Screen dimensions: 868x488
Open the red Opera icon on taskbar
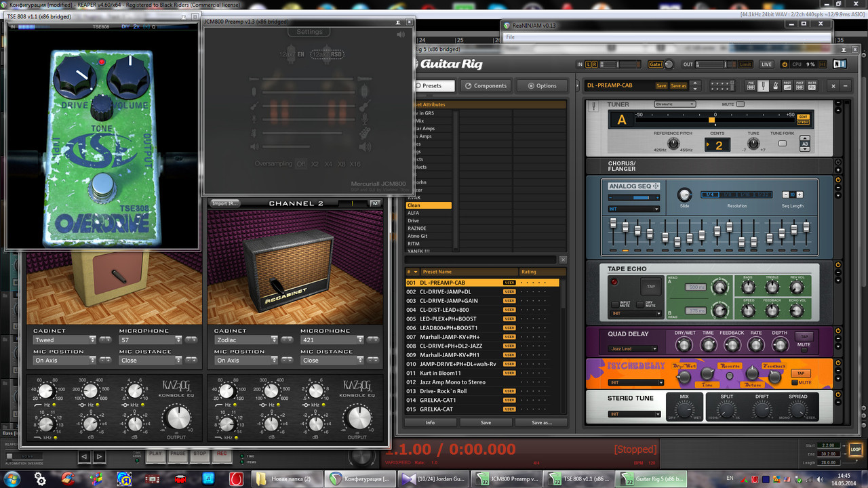tap(237, 479)
